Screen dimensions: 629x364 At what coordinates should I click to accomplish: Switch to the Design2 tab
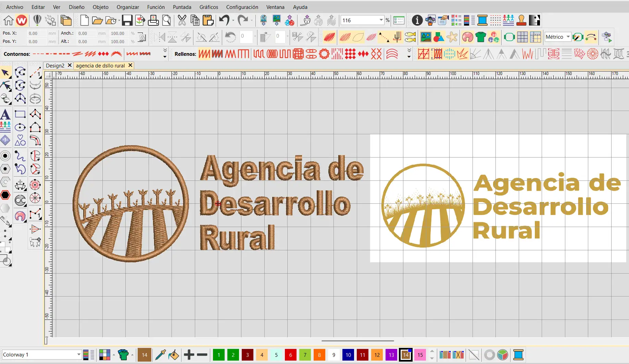[55, 65]
